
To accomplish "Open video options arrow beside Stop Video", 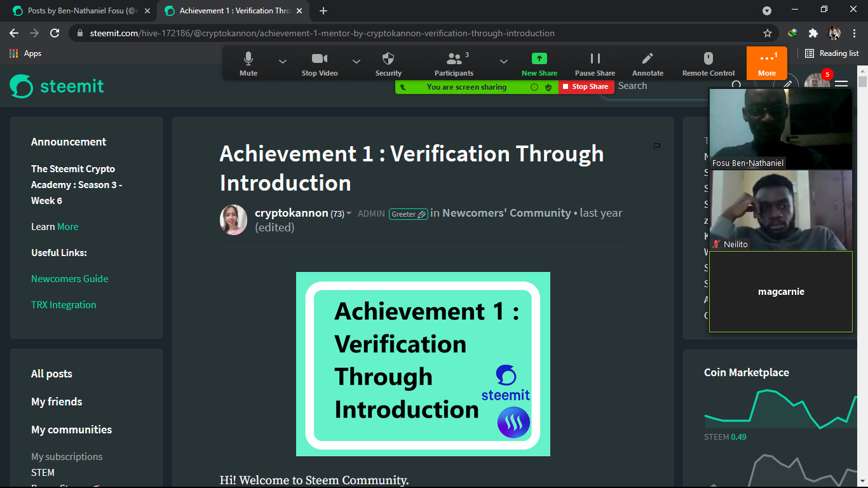I will (x=356, y=62).
